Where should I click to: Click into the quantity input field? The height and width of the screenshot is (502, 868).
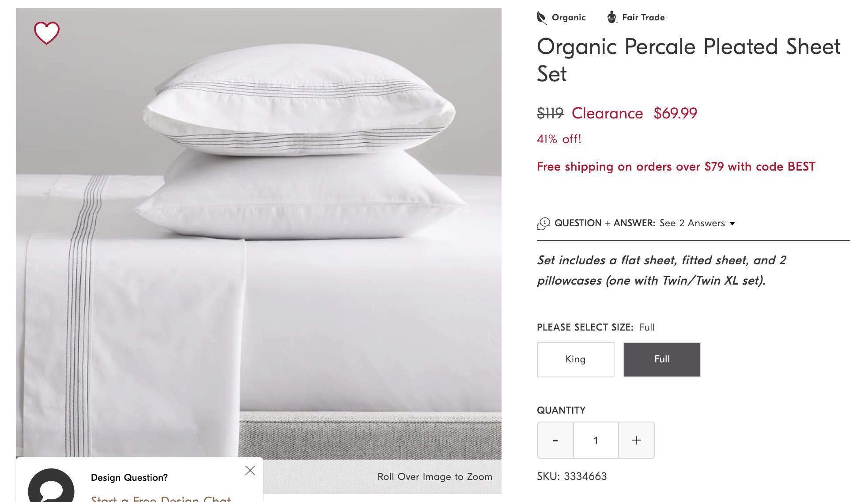pos(596,440)
